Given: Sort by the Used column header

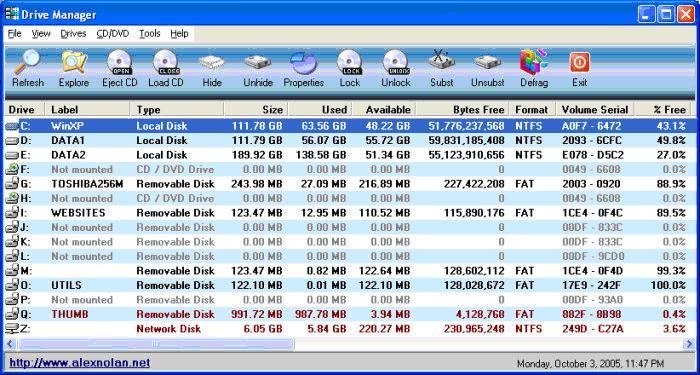Looking at the screenshot, I should [x=321, y=109].
